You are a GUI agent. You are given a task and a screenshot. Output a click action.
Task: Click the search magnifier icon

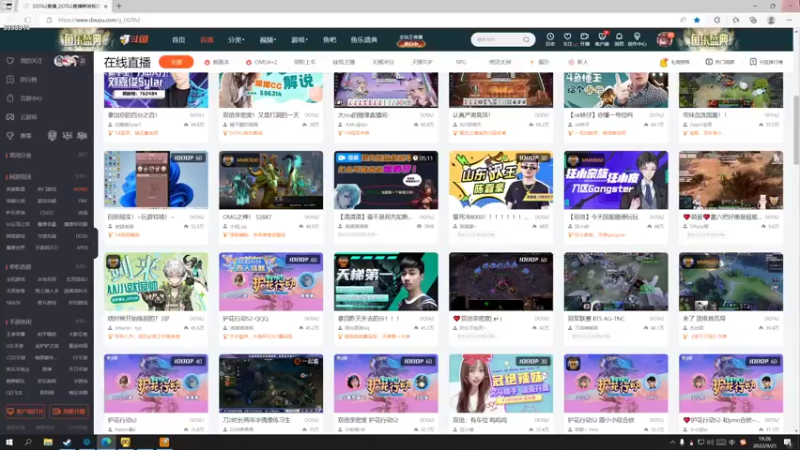click(x=526, y=40)
